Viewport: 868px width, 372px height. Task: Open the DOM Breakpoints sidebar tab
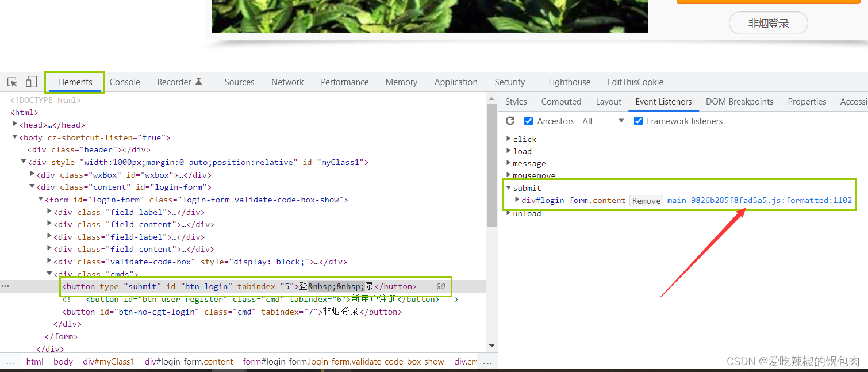coord(739,102)
